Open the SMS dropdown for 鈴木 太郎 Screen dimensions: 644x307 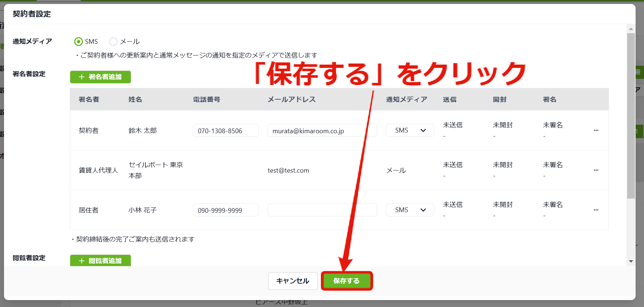coord(410,130)
